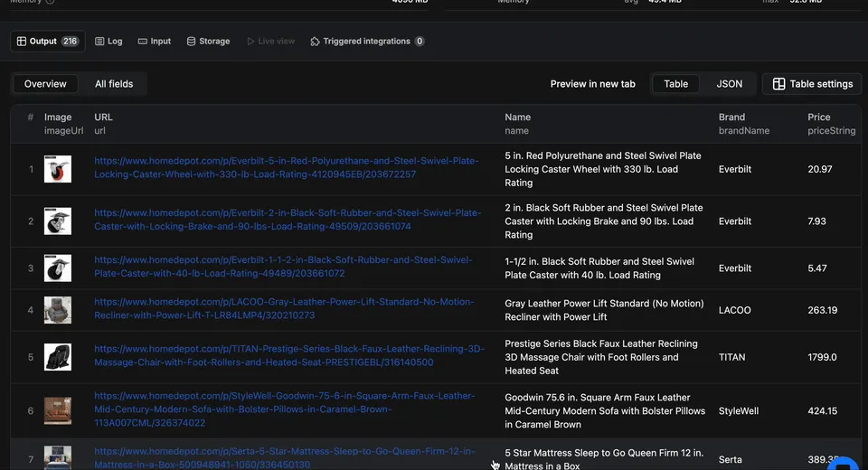
Task: Open the blue chat bubble icon
Action: [x=844, y=464]
